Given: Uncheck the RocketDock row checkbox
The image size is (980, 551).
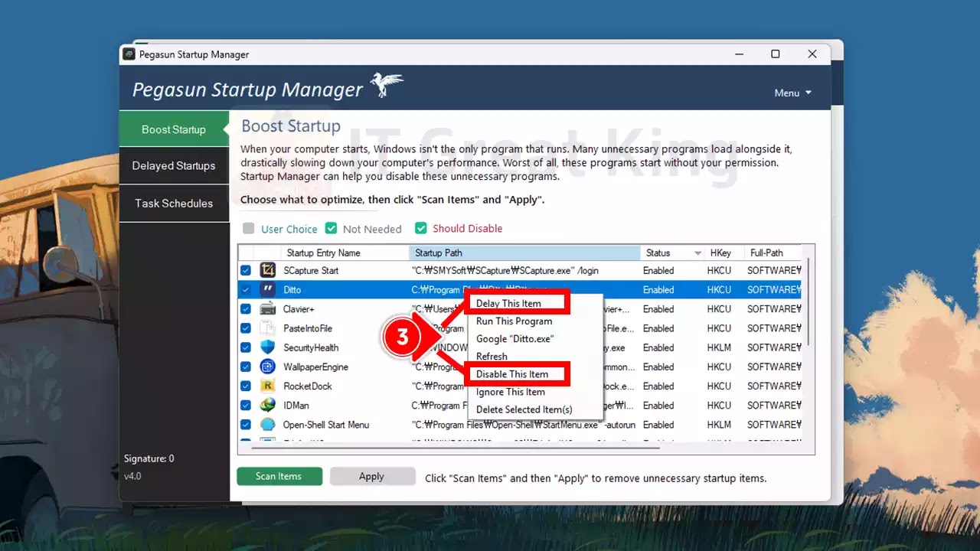Looking at the screenshot, I should click(x=246, y=386).
